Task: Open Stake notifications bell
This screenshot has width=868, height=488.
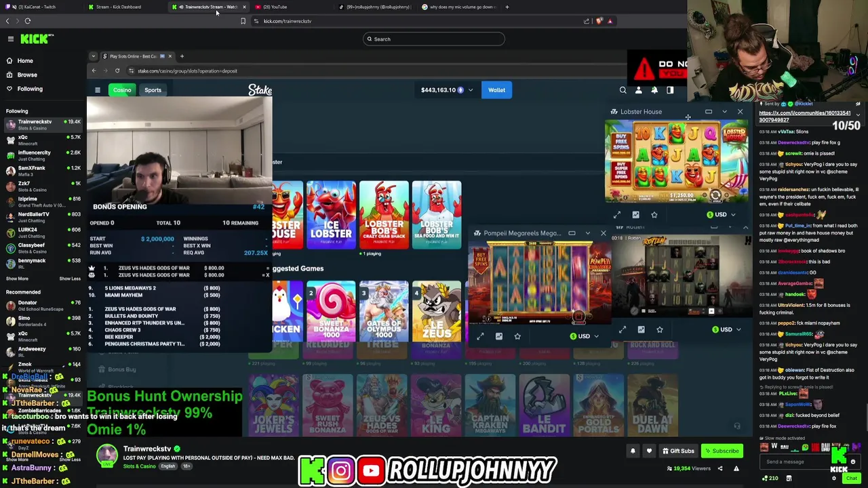Action: [654, 90]
